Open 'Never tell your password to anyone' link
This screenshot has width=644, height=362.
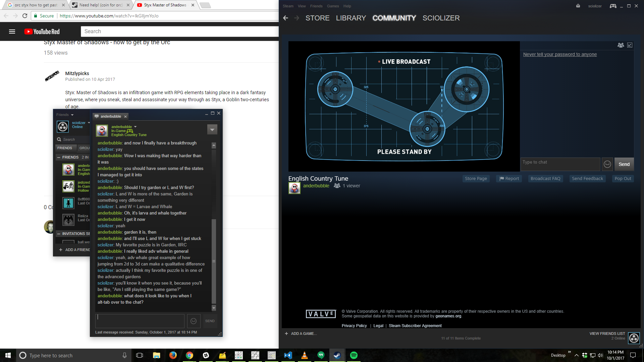(x=560, y=54)
